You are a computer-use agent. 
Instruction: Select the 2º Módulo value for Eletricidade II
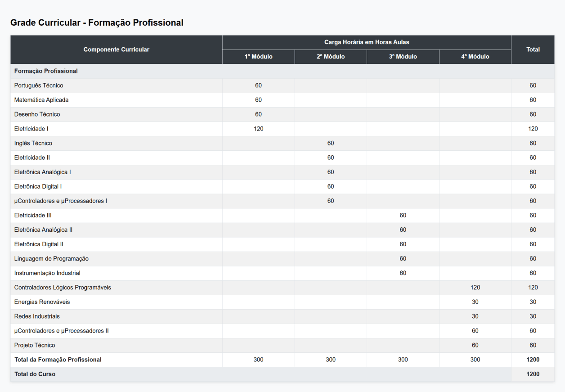tap(331, 158)
